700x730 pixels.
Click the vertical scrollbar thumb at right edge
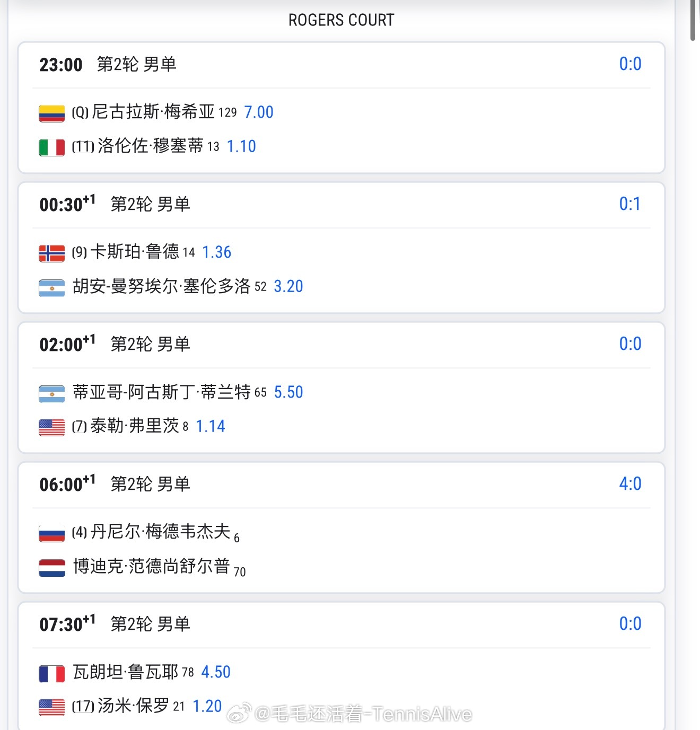point(693,20)
